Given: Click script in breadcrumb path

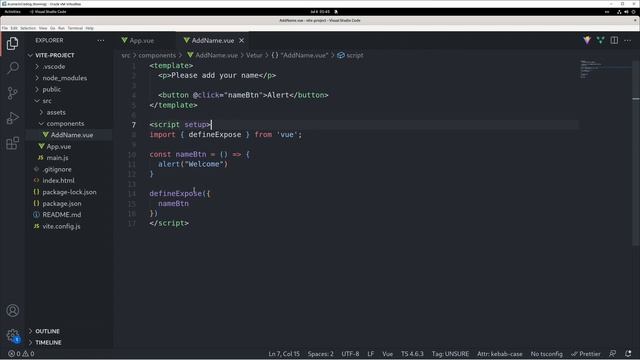Looking at the screenshot, I should [351, 55].
